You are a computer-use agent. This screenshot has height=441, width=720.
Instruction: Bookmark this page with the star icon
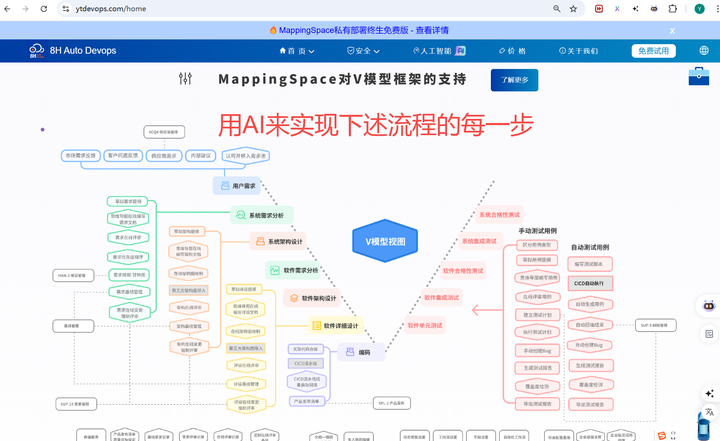574,9
